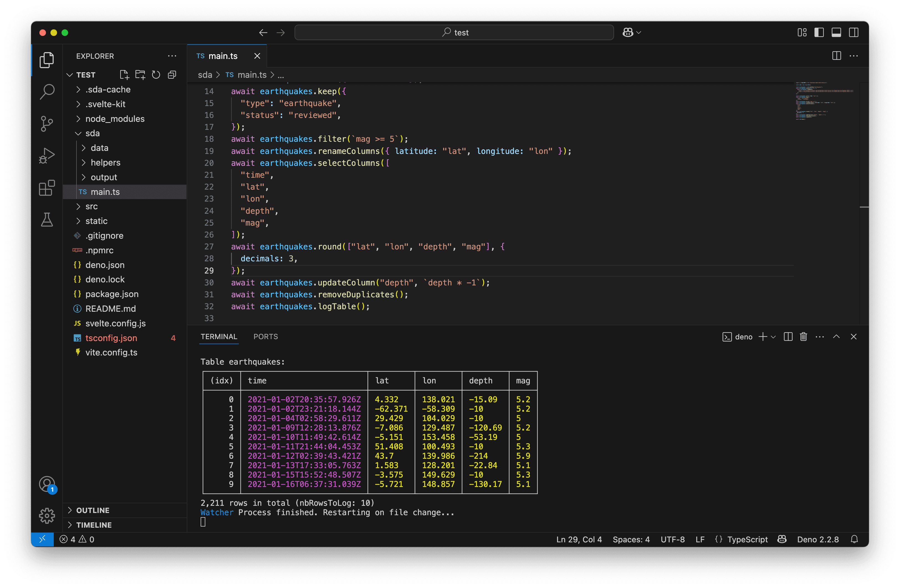This screenshot has width=900, height=588.
Task: Expand the data folder
Action: coord(99,148)
